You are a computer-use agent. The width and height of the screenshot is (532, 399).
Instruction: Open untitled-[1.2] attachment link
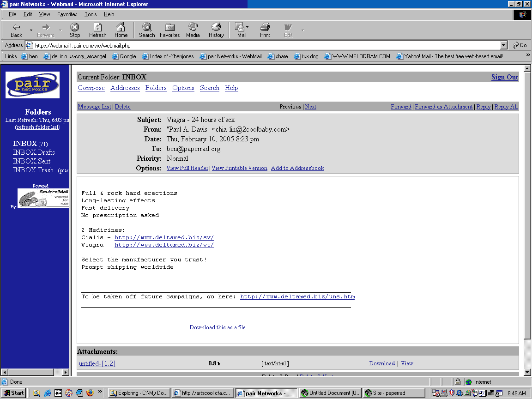coord(97,363)
